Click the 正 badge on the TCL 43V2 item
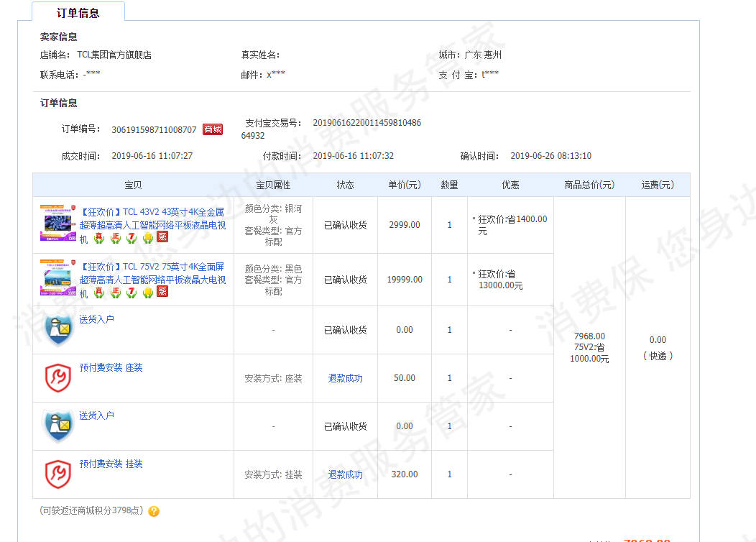This screenshot has height=542, width=756. pyautogui.click(x=116, y=238)
